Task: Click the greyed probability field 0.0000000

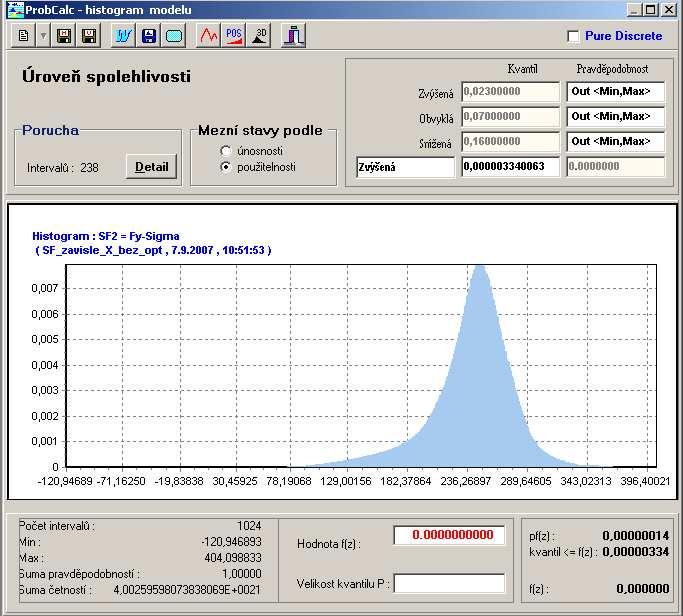Action: (x=616, y=166)
